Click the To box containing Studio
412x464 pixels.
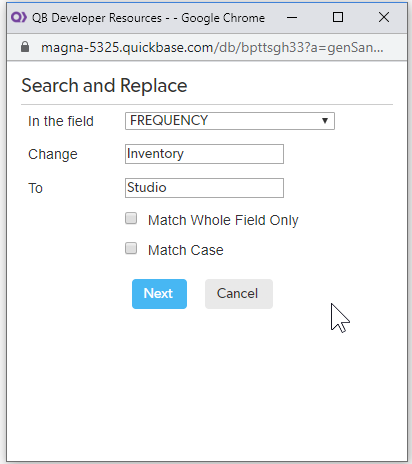(204, 188)
